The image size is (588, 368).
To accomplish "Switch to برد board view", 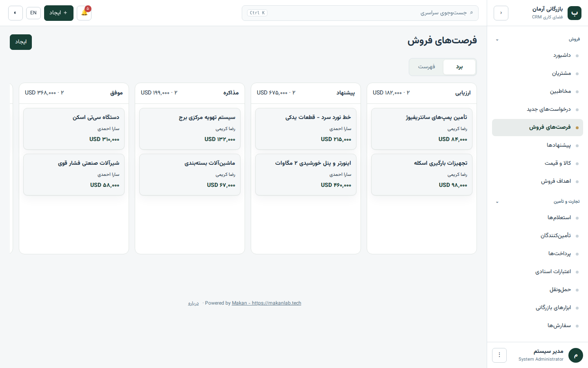I will tap(459, 67).
